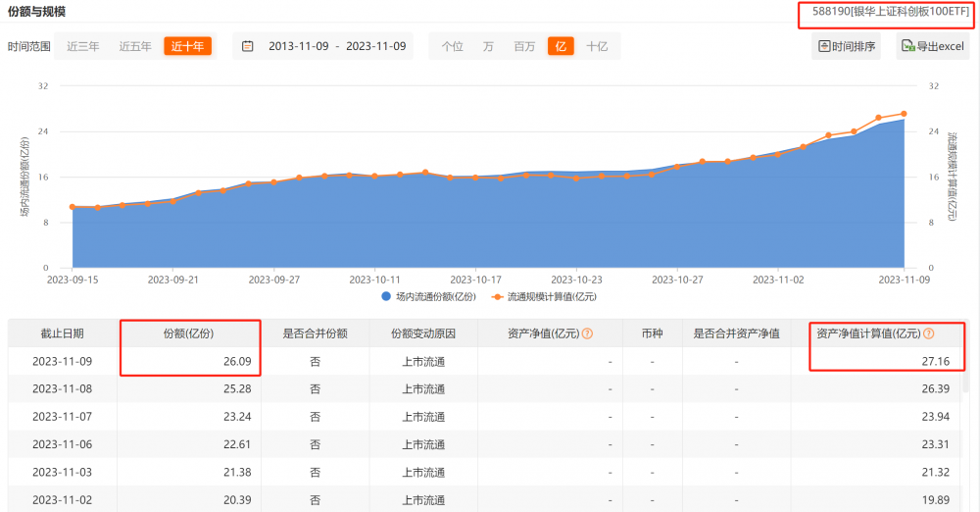Select the 近十年 time range
Screen dimensions: 980x512
tap(187, 46)
